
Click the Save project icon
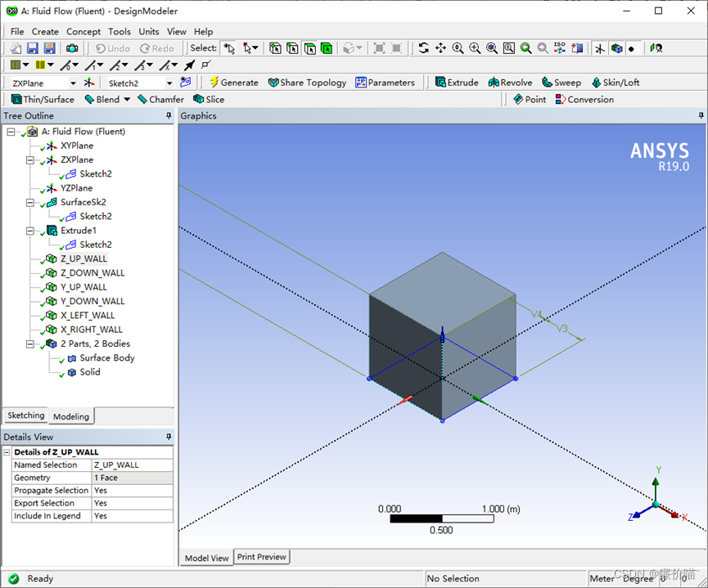33,48
